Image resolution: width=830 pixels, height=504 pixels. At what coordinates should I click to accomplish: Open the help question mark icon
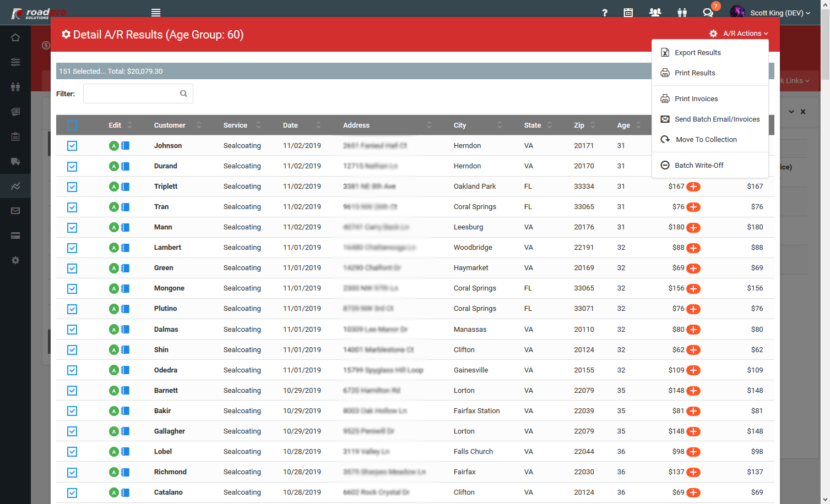605,13
